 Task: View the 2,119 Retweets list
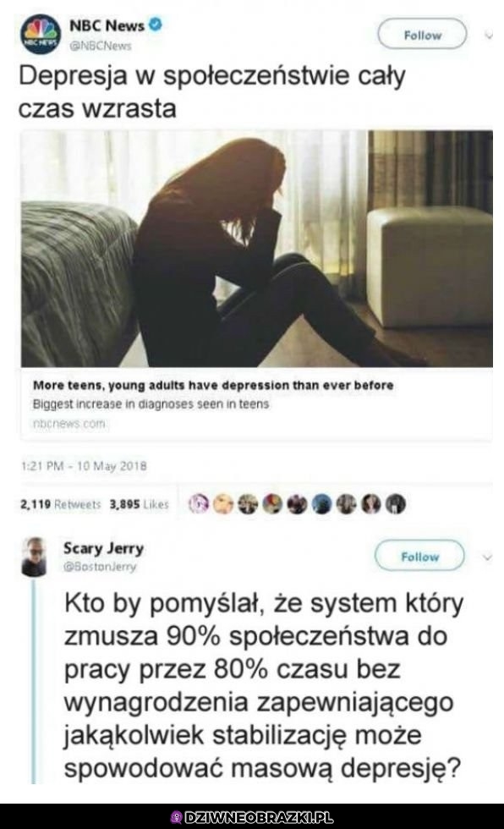pos(60,504)
